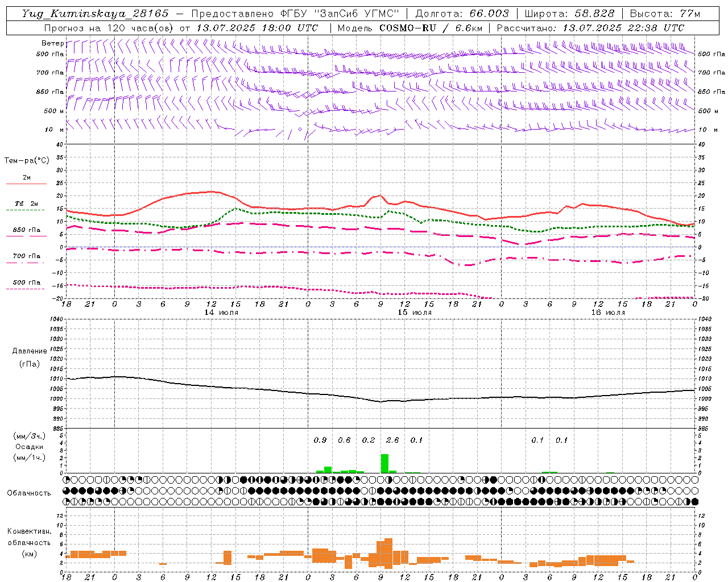The width and height of the screenshot is (728, 582).
Task: Click the 'Осадки' precipitation label
Action: click(x=29, y=447)
